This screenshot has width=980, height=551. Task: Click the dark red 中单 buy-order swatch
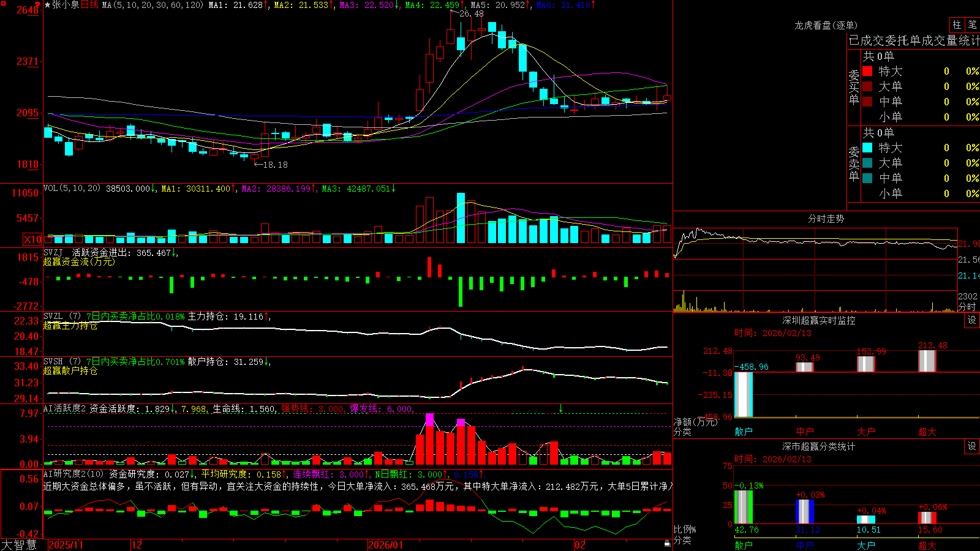pyautogui.click(x=867, y=101)
